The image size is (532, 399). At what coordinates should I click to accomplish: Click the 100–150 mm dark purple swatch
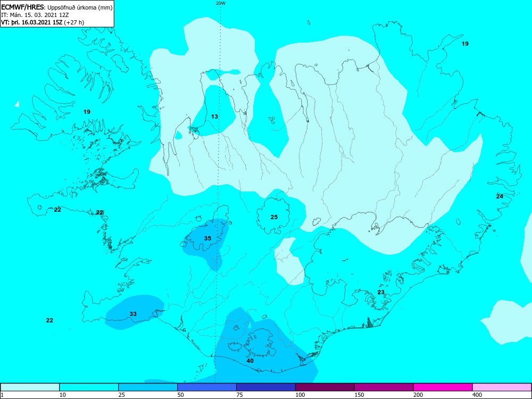[325, 387]
